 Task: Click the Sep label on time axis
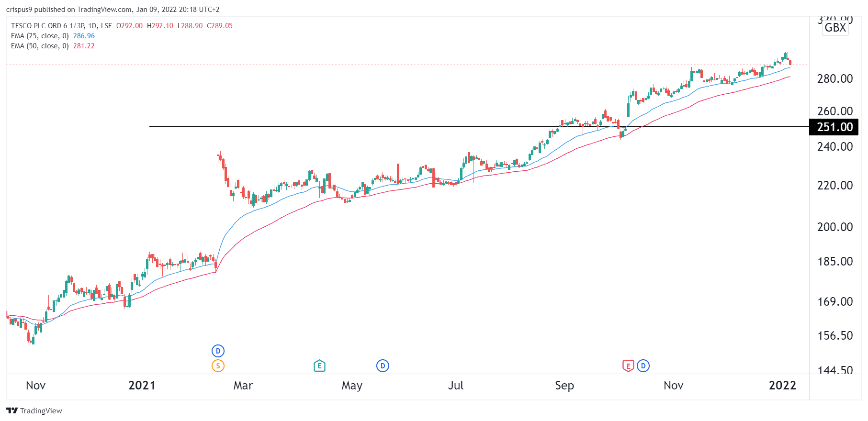[564, 386]
